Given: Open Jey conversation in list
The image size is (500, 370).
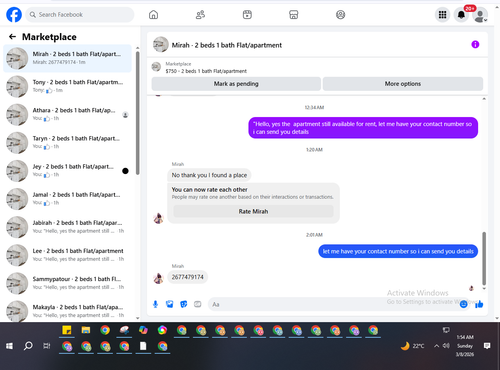Looking at the screenshot, I should (67, 171).
